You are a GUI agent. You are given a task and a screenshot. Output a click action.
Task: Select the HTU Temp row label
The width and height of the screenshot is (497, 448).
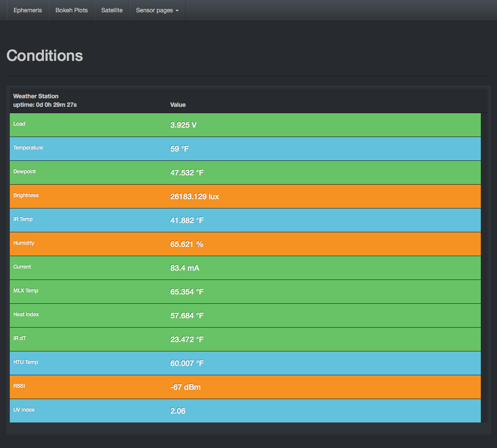click(x=26, y=362)
